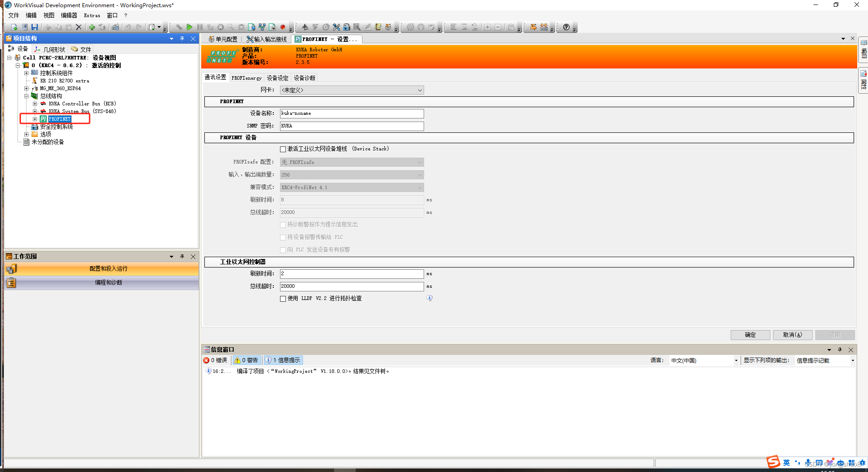Open the 兼容模式 dropdown

(x=352, y=187)
